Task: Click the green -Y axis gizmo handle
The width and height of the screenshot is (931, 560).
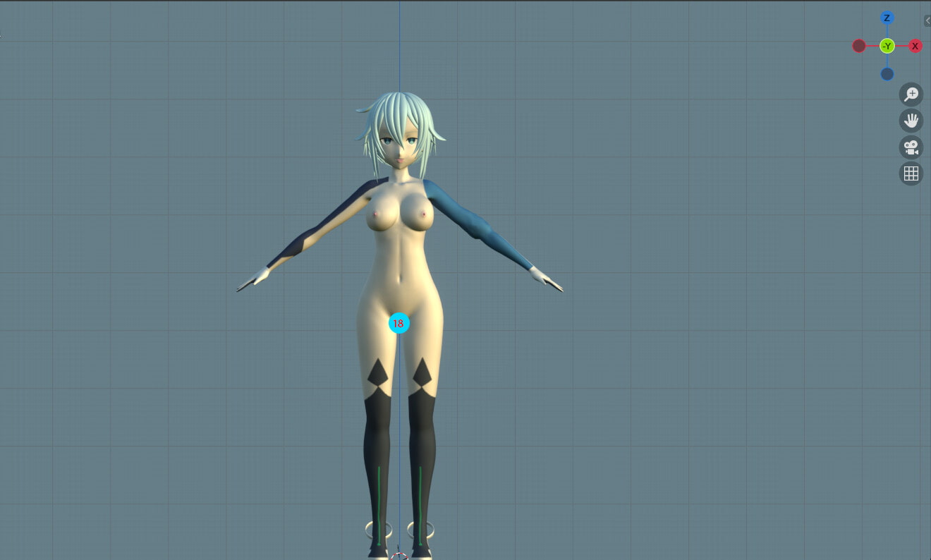Action: click(x=887, y=46)
